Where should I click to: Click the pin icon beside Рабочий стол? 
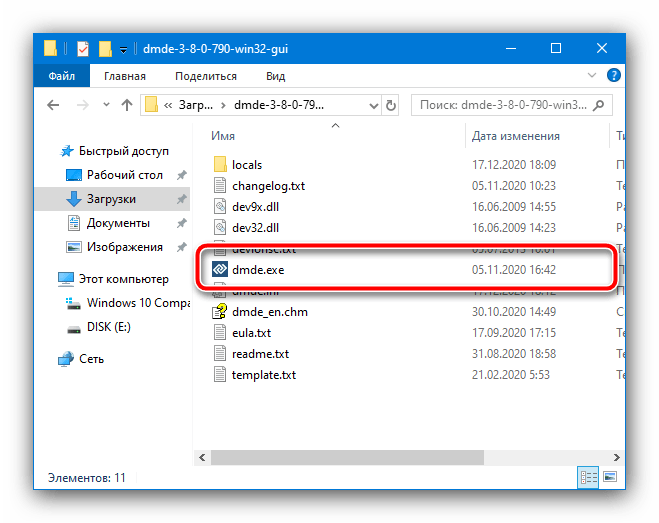pos(182,175)
